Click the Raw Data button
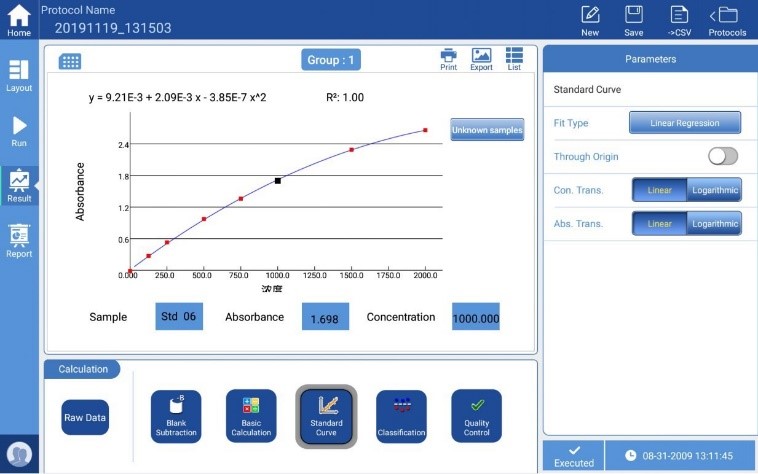The height and width of the screenshot is (474, 758). click(x=85, y=417)
